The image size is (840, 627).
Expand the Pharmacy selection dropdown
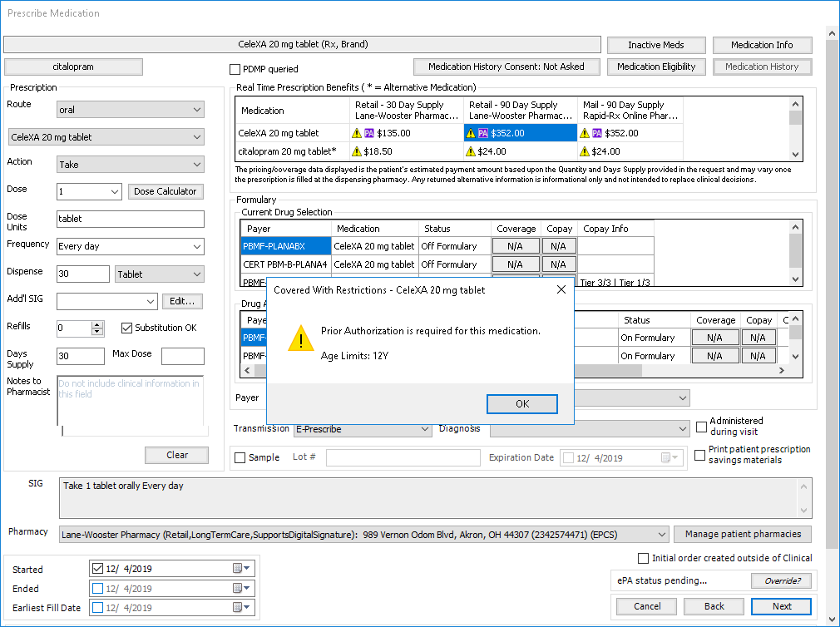tap(661, 535)
